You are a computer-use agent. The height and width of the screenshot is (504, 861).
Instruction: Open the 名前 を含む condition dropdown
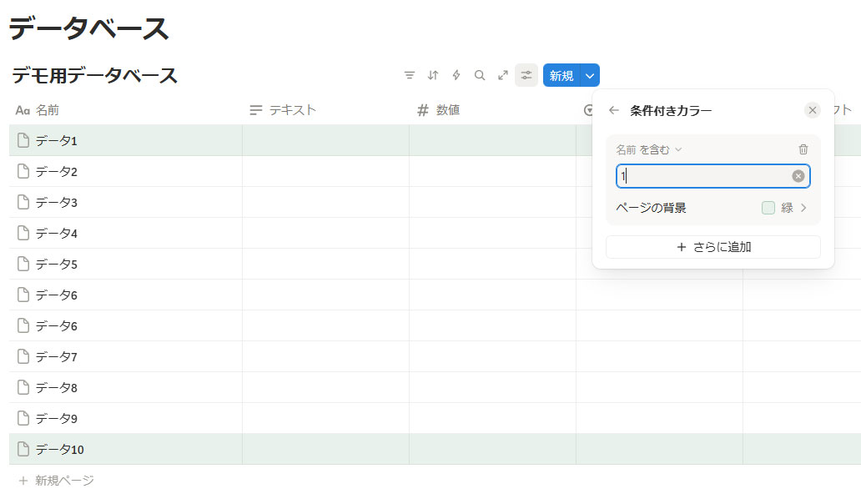click(648, 149)
